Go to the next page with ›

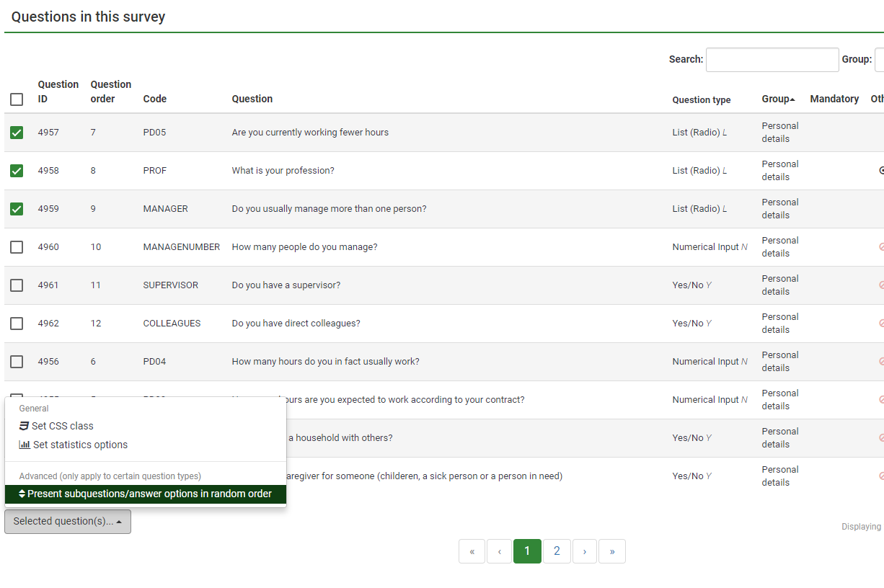(584, 551)
